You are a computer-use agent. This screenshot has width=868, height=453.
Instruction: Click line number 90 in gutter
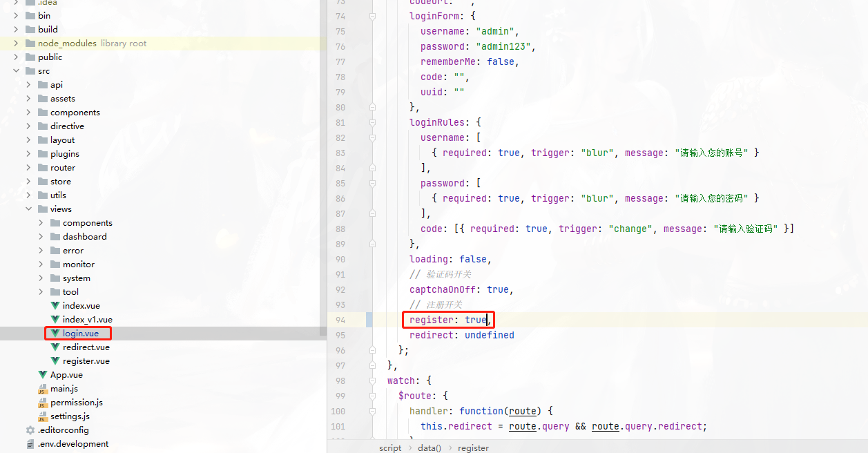[x=340, y=259]
